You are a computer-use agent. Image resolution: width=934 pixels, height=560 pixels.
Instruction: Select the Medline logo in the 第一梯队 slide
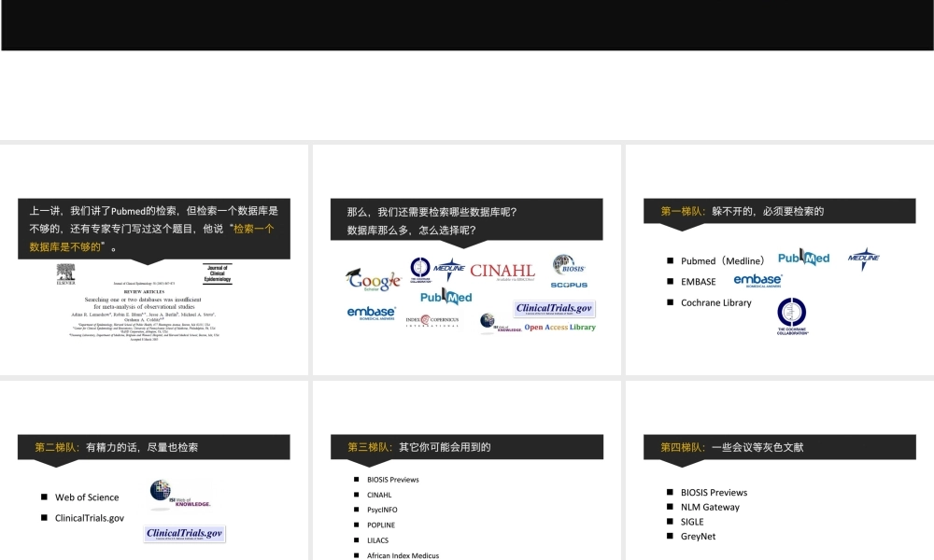click(x=864, y=259)
